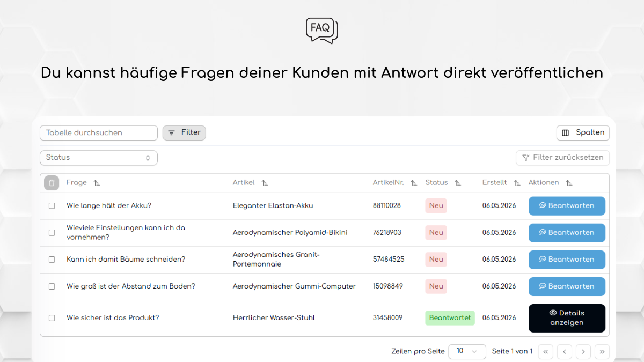Open the Spalten columns button
This screenshot has height=362, width=644.
tap(583, 133)
